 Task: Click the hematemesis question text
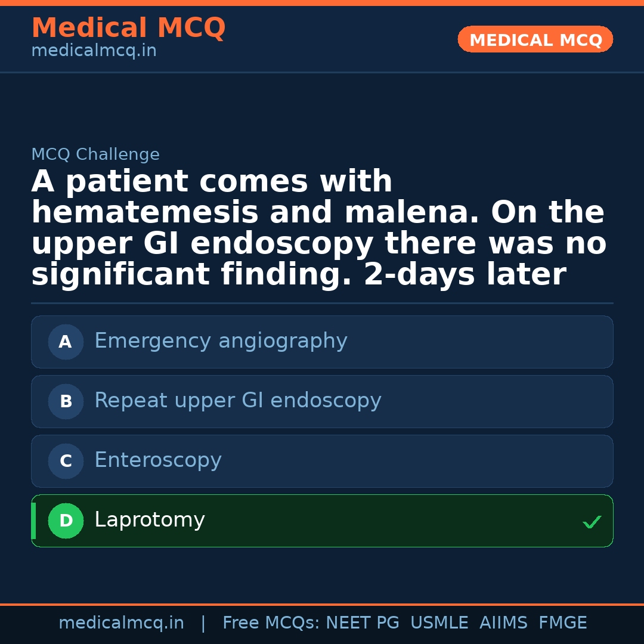coord(318,228)
